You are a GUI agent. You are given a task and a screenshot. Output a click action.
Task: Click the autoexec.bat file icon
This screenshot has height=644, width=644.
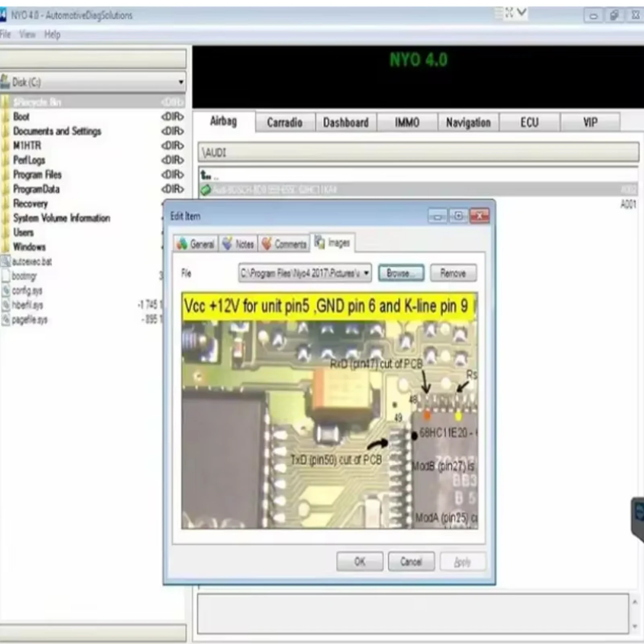pos(6,262)
